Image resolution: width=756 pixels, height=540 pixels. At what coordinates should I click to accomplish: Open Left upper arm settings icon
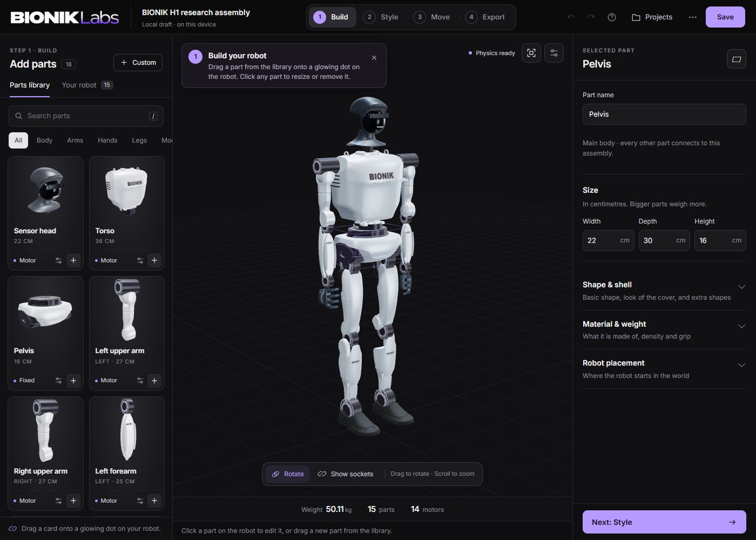(x=140, y=381)
